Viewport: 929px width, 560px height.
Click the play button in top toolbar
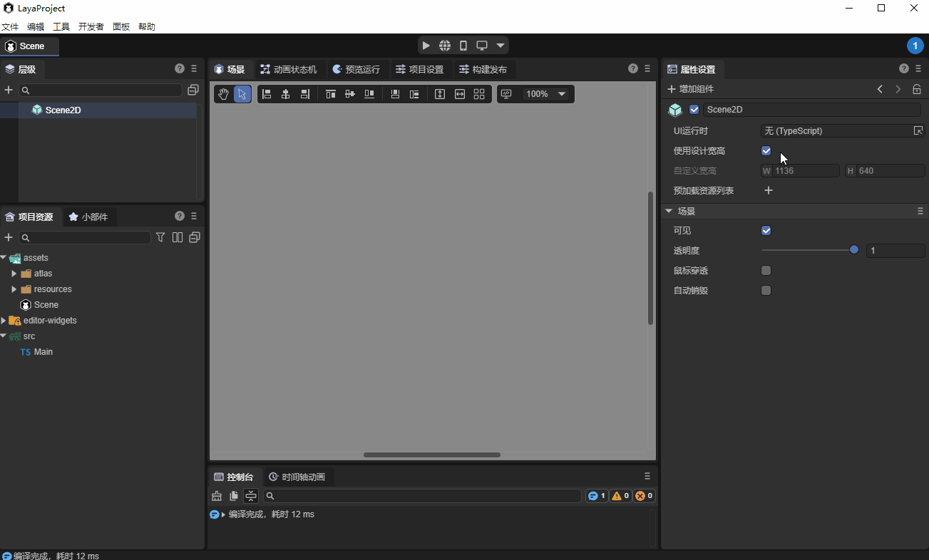[426, 46]
